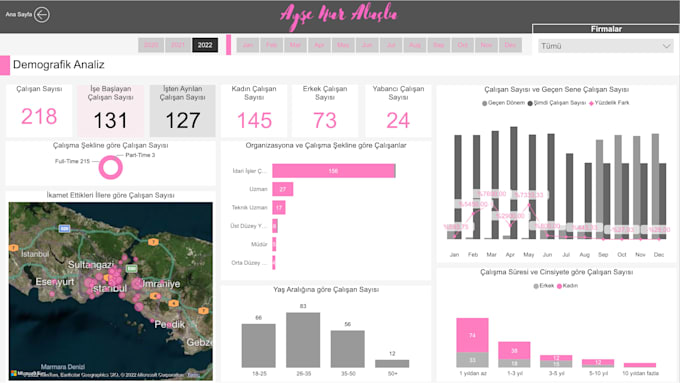This screenshot has width=680, height=383.
Task: Click the Part-Time 3 donut label
Action: 140,155
